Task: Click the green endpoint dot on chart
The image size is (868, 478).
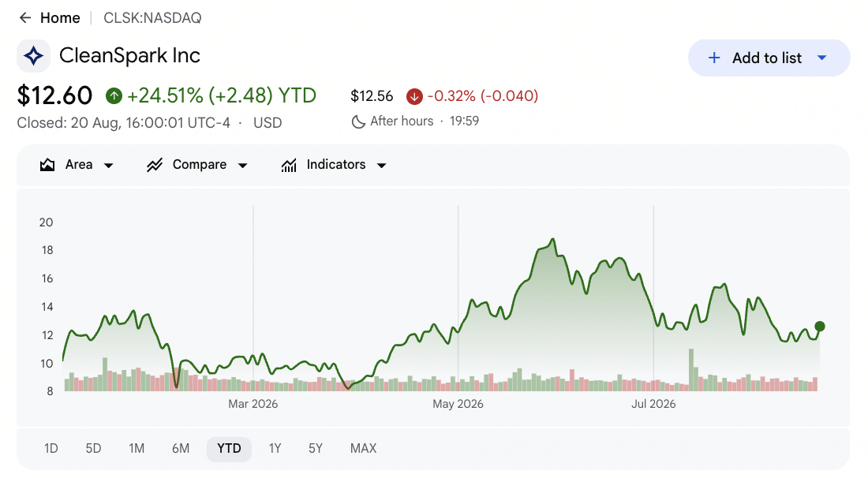Action: [x=820, y=327]
